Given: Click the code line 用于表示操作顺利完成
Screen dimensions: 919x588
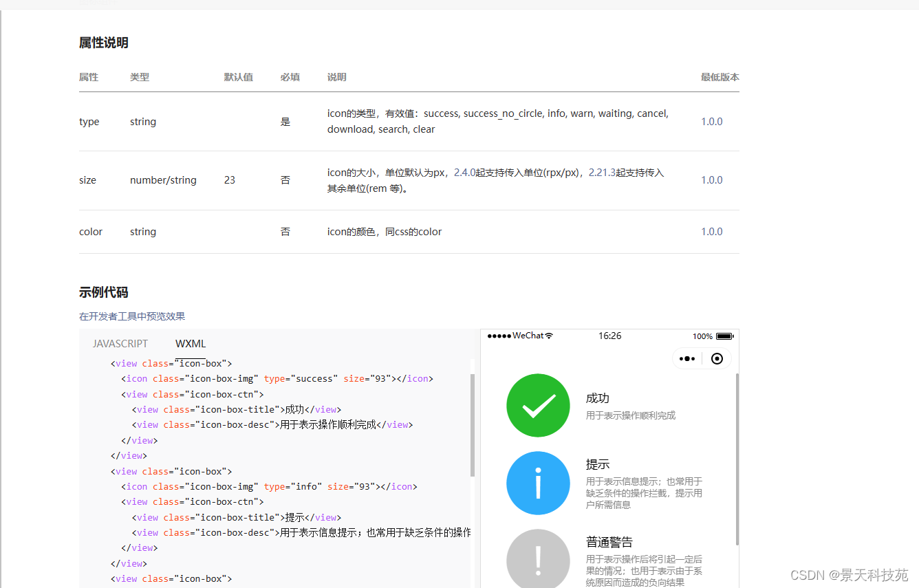Looking at the screenshot, I should click(x=272, y=424).
